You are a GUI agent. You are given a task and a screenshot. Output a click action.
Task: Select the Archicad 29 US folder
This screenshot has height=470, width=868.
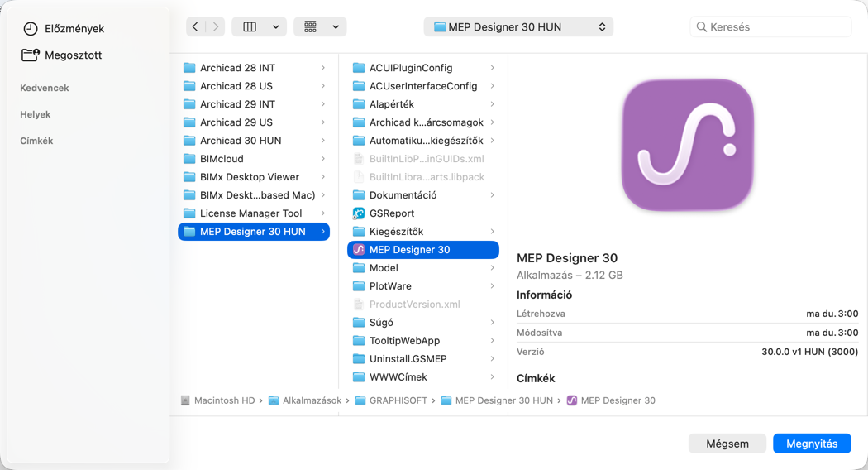pyautogui.click(x=254, y=122)
